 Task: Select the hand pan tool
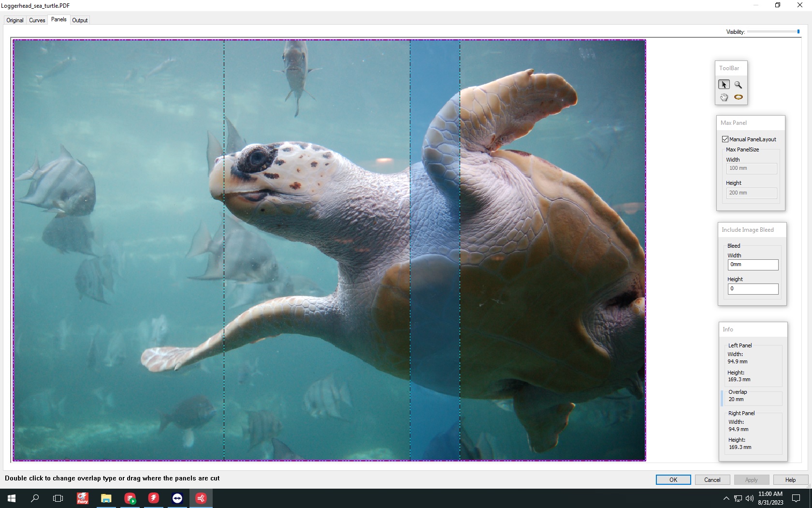724,97
